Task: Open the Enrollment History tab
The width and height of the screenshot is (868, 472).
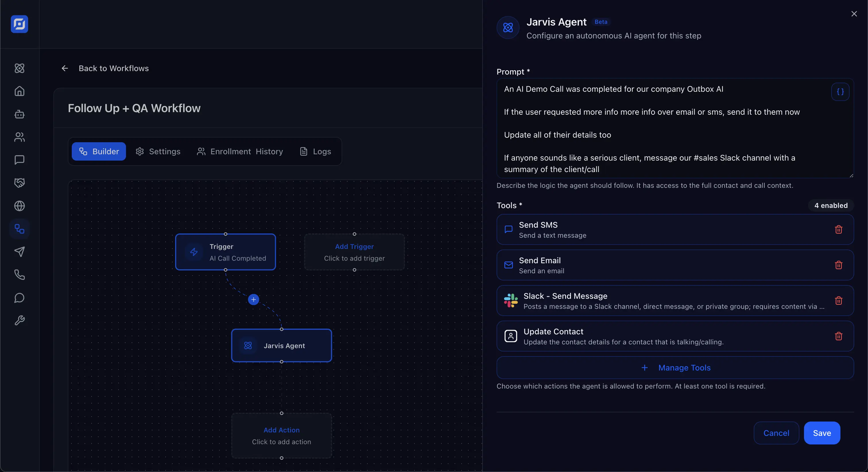Action: [240, 151]
